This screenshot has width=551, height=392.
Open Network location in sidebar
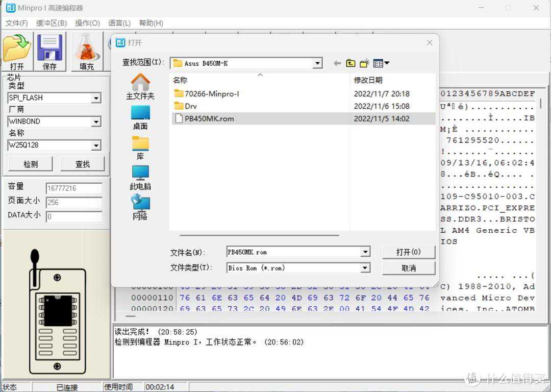point(140,207)
